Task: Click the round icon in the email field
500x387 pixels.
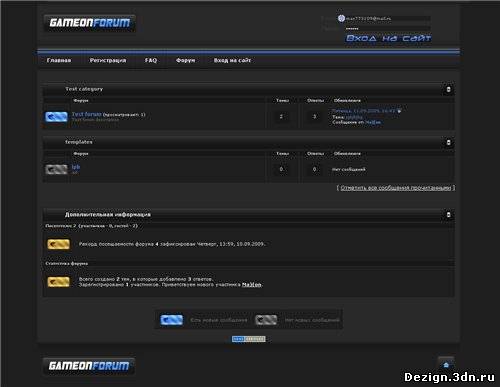Action: (341, 18)
